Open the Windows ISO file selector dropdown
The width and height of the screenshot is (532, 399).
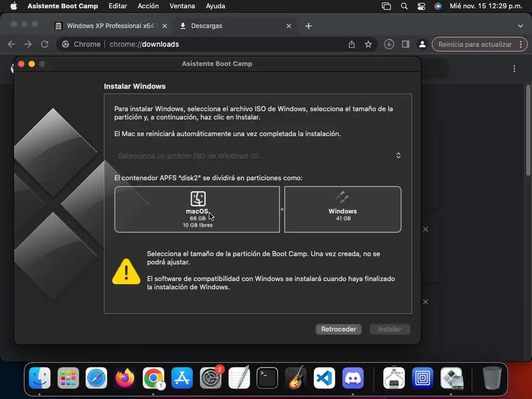click(x=258, y=156)
